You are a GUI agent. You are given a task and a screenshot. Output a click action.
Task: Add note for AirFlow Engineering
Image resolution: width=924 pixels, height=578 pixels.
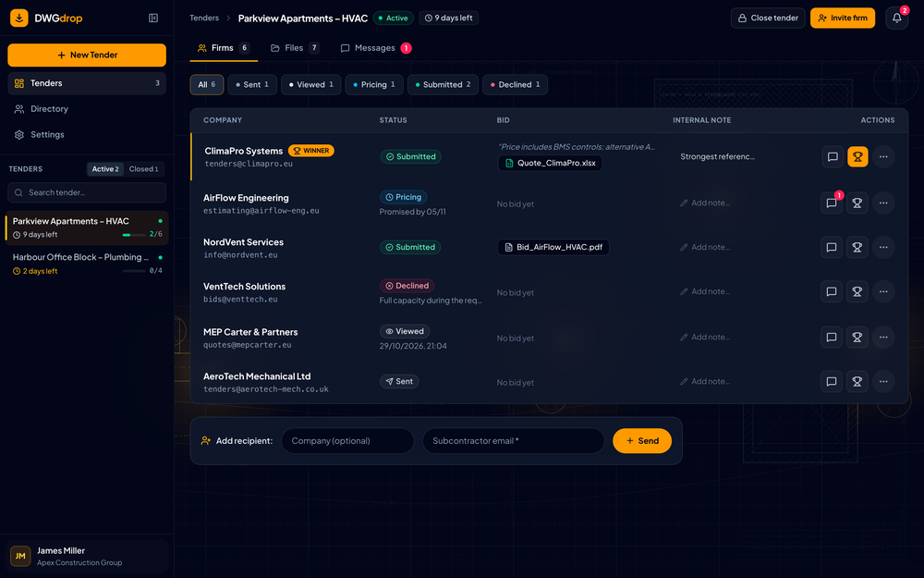[x=705, y=203]
